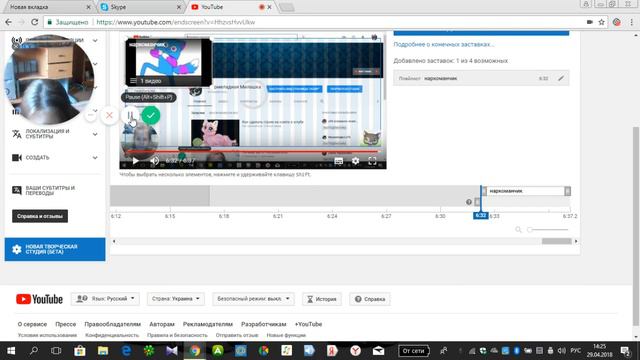The width and height of the screenshot is (640, 360).
Task: Select the наркоманчик element on timeline
Action: coord(526,191)
